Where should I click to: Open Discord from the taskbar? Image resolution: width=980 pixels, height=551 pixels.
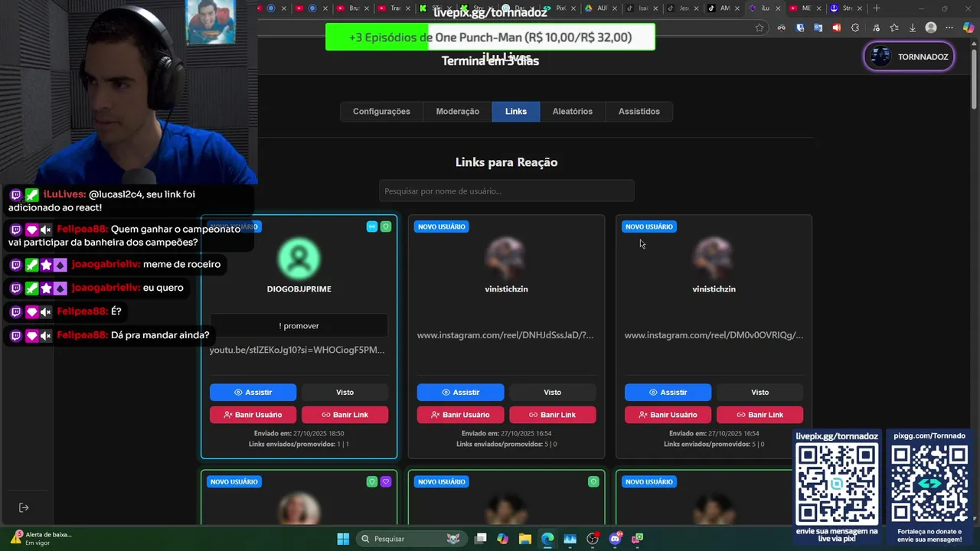[x=615, y=539]
